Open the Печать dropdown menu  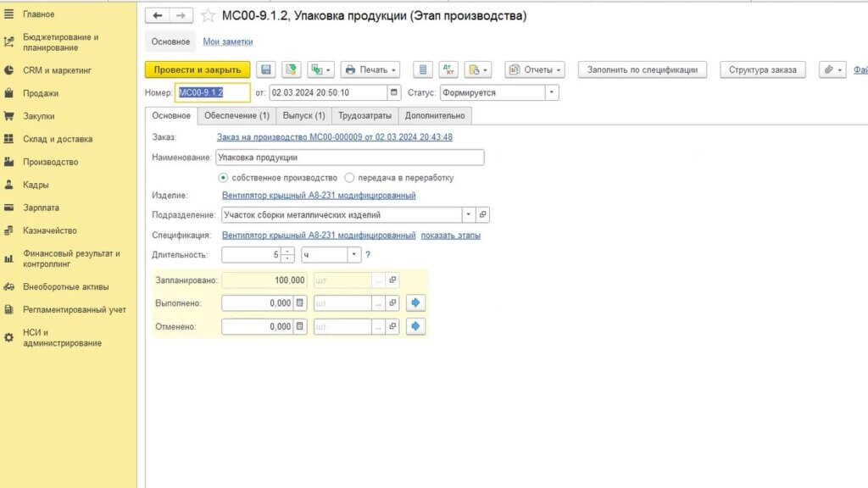click(x=392, y=69)
